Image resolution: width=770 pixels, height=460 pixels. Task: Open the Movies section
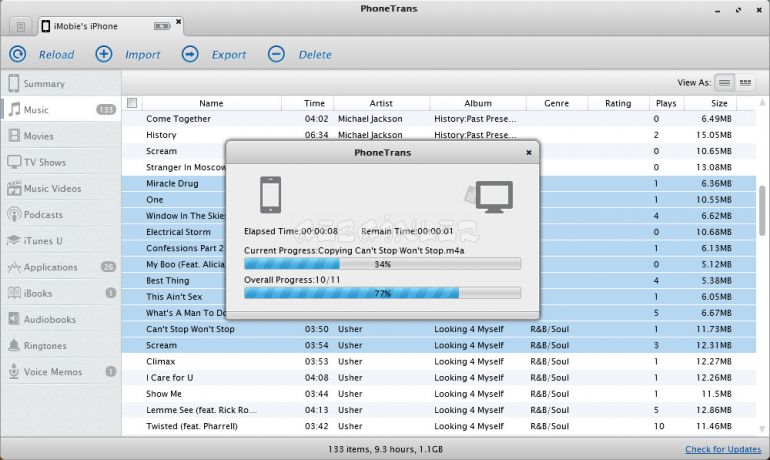[61, 136]
